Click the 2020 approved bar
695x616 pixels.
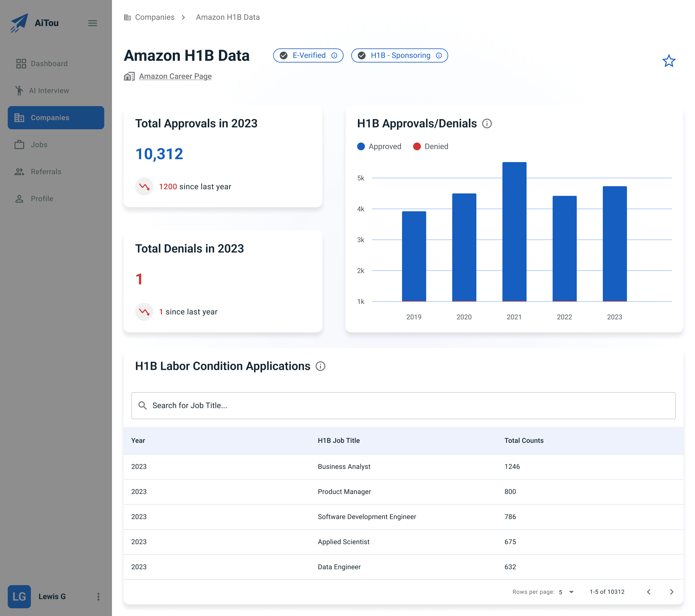click(x=464, y=247)
